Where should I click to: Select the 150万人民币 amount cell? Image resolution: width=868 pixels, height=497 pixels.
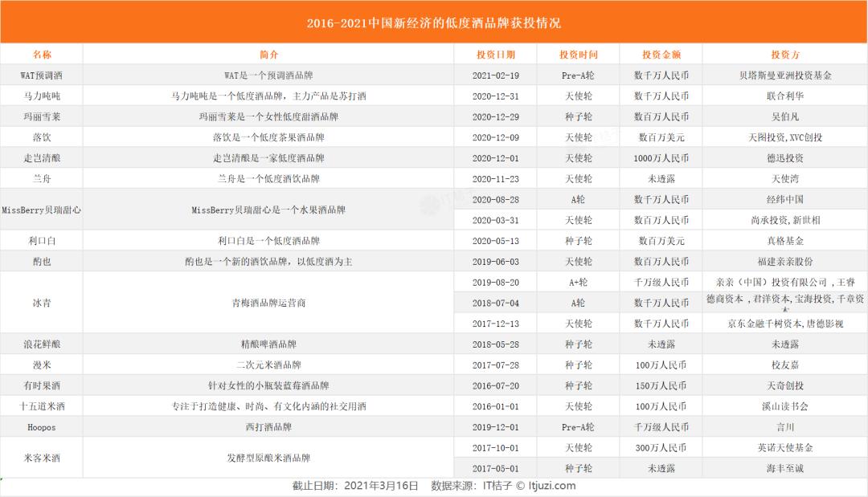(661, 385)
